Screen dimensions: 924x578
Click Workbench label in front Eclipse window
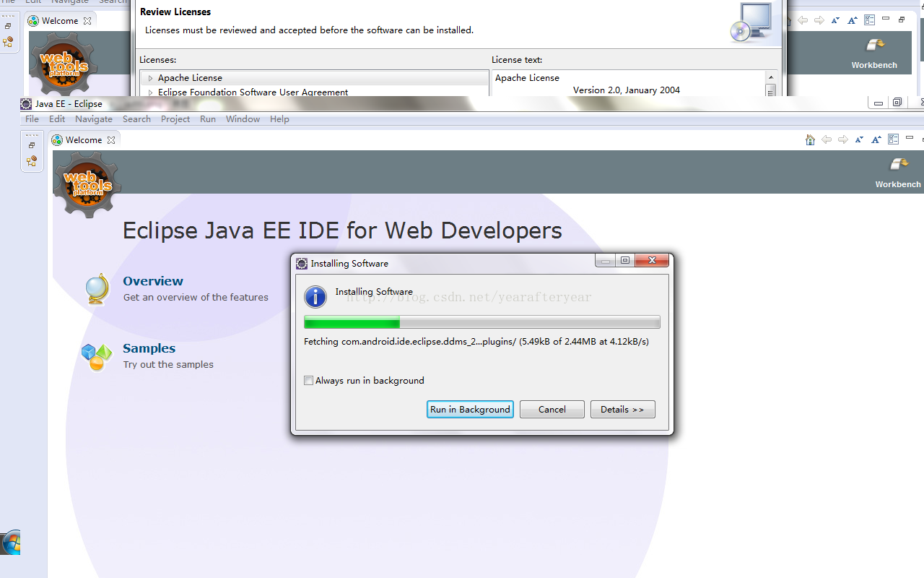[898, 184]
